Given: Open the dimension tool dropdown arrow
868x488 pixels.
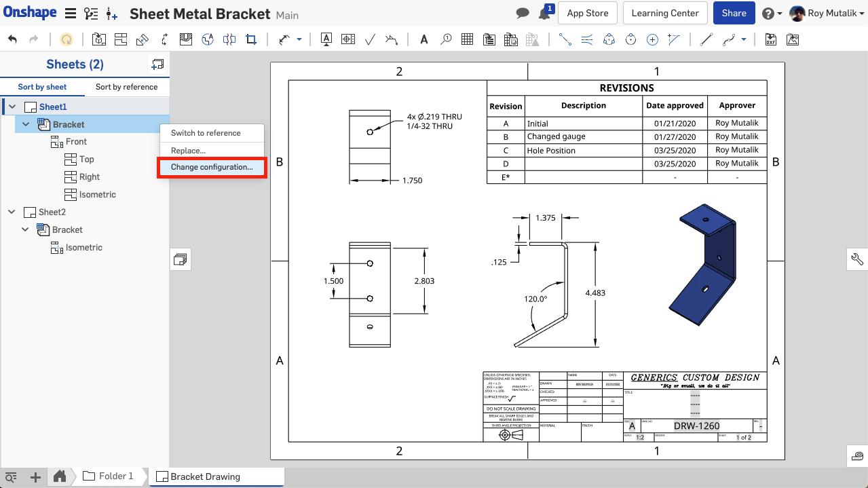Looking at the screenshot, I should [299, 40].
